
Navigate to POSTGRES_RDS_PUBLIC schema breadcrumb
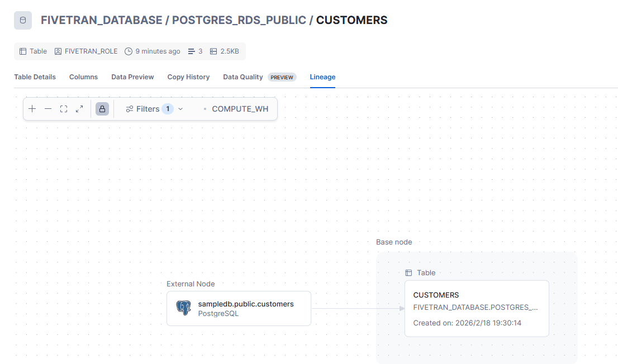[x=239, y=20]
